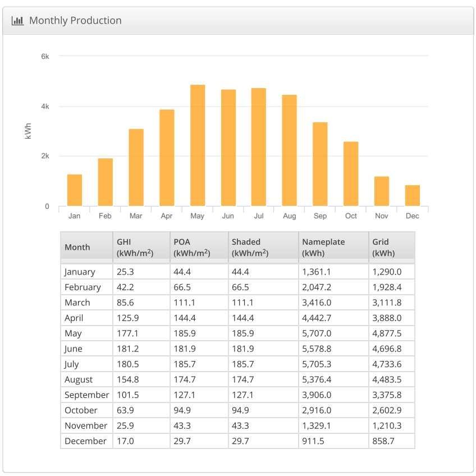Click the Nameplate column header

[323, 247]
